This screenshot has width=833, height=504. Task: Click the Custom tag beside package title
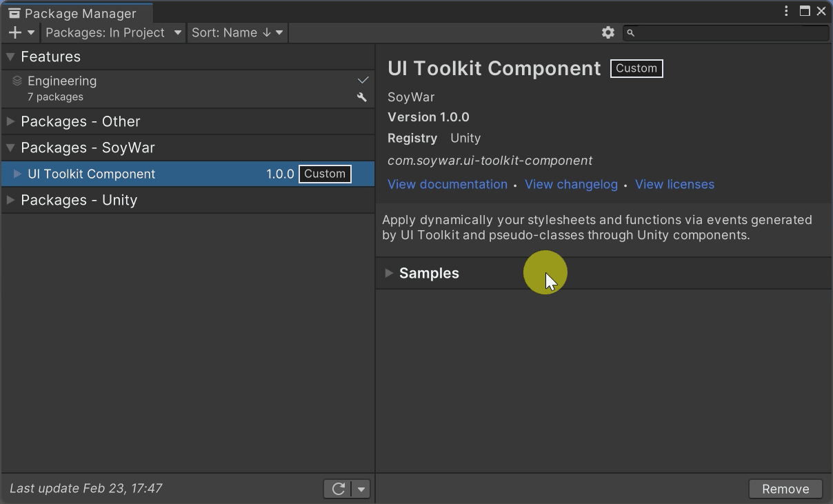coord(636,68)
